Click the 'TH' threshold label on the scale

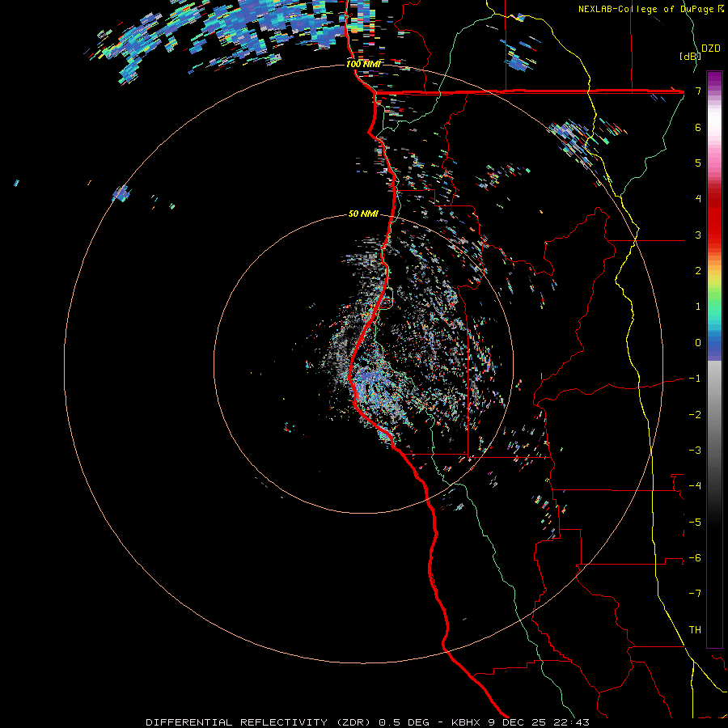coord(695,630)
